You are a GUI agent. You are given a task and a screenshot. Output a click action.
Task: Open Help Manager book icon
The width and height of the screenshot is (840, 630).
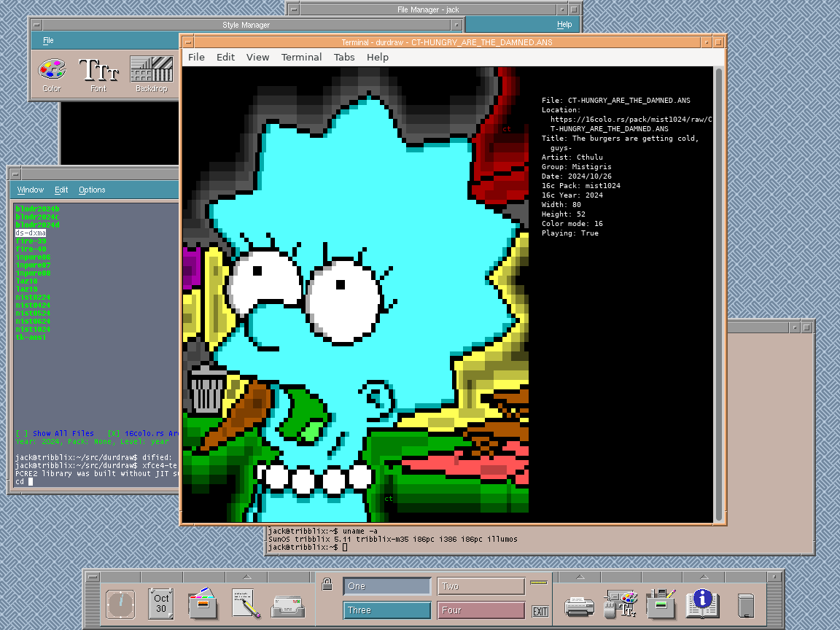tap(703, 604)
